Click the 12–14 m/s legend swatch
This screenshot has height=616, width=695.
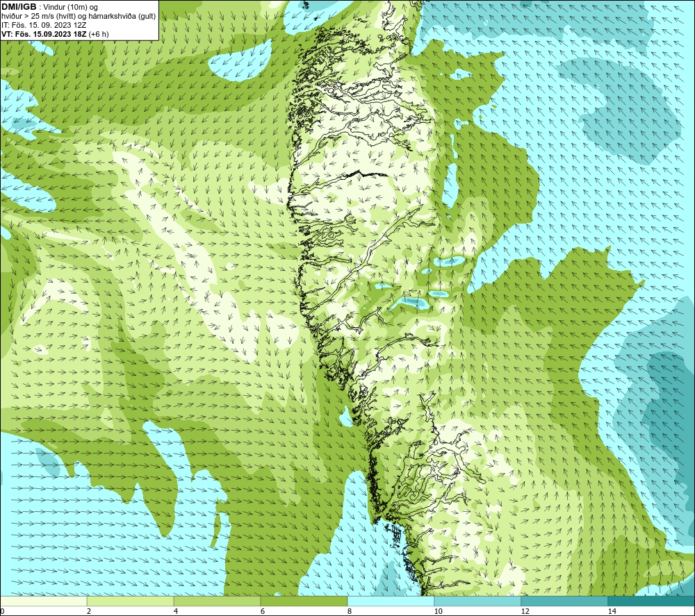tap(564, 601)
